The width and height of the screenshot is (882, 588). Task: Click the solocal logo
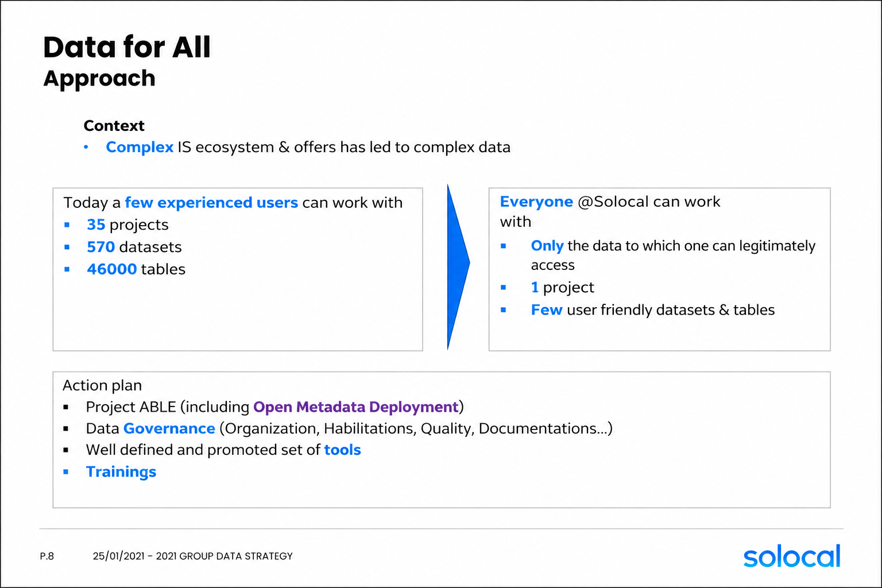pos(792,556)
